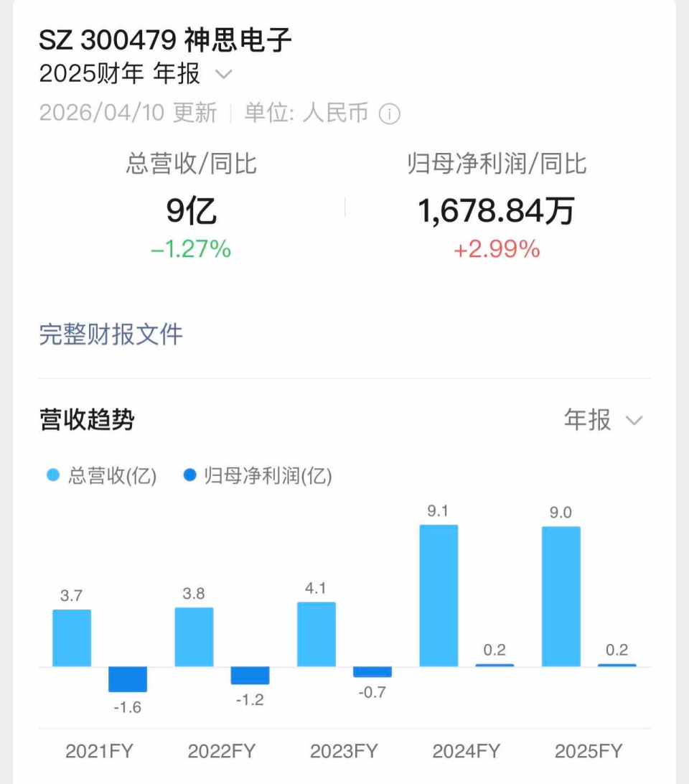Select the 2023FY revenue bar labeled 4.1
The image size is (689, 784).
point(317,635)
